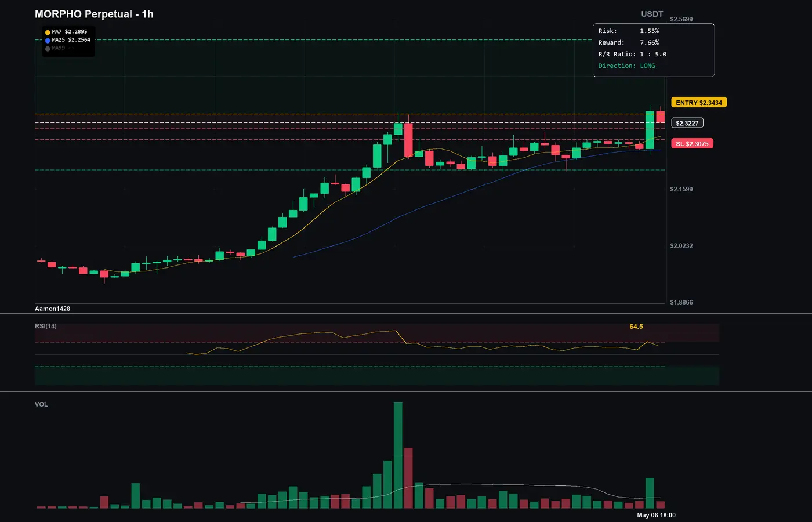The image size is (812, 522).
Task: Click the $1.8866 price axis label
Action: (681, 302)
